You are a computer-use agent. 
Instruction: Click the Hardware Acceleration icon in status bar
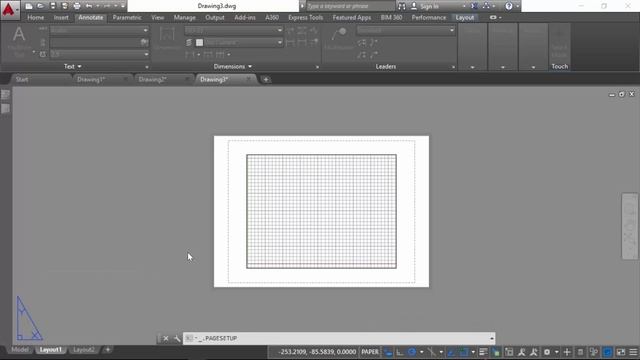point(607,352)
